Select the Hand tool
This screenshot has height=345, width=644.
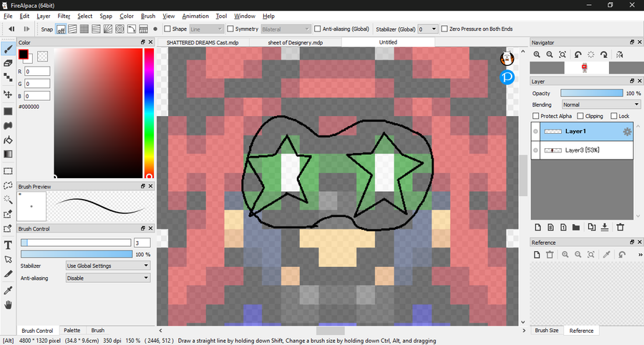(x=8, y=305)
